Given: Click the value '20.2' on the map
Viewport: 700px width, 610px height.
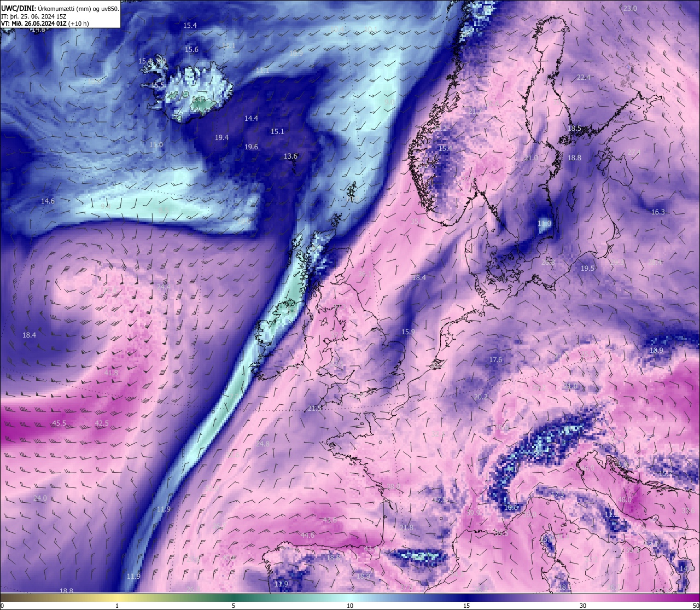Looking at the screenshot, I should tap(481, 397).
